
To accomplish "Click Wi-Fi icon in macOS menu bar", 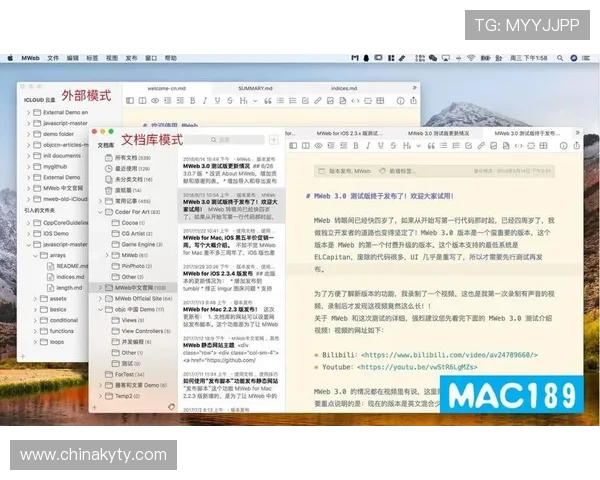I will click(471, 58).
